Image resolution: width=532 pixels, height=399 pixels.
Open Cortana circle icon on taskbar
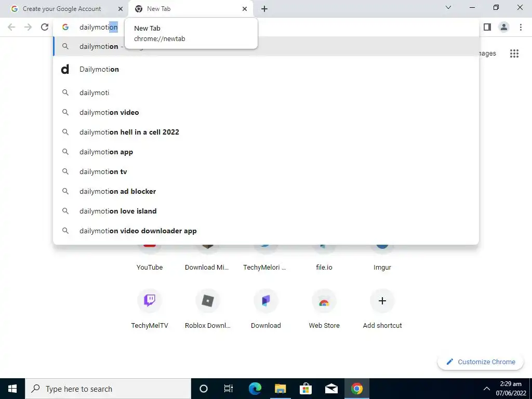coord(203,389)
